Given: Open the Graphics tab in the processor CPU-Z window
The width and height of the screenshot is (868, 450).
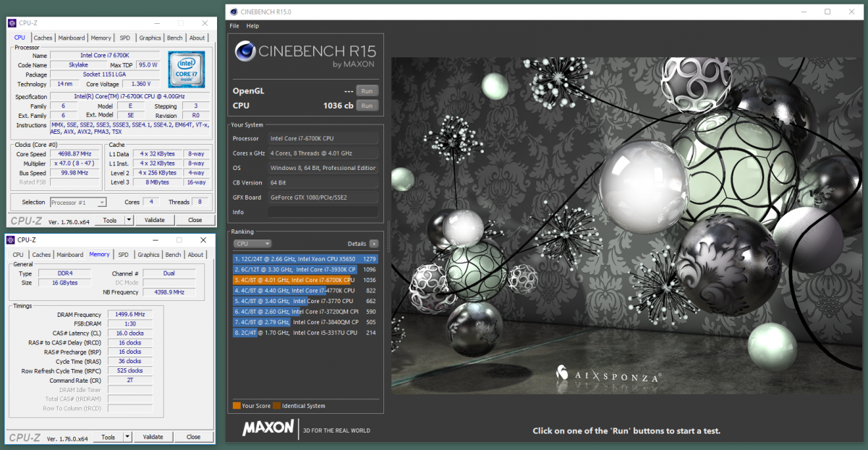Looking at the screenshot, I should pos(150,38).
